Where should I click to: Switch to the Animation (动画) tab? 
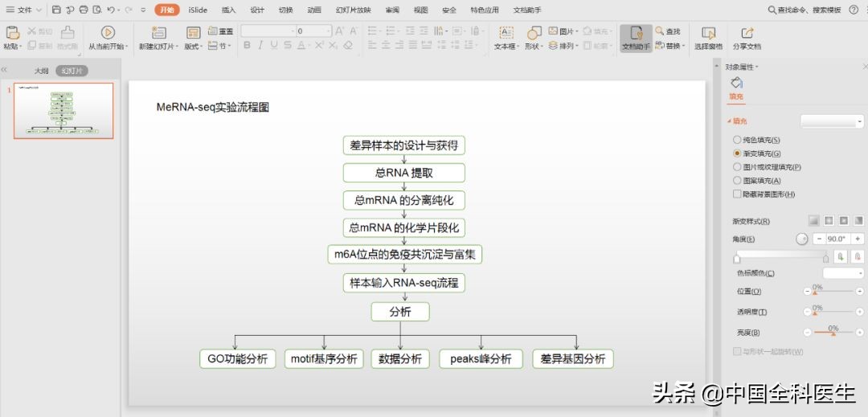point(314,10)
